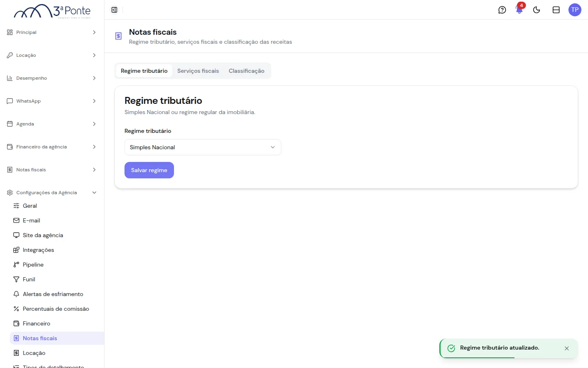
Task: Open the Simples Nacional regime dropdown
Action: click(x=203, y=147)
